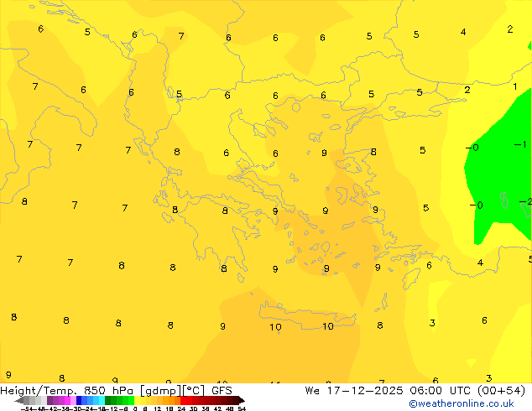
Task: Click the legend scale label '12'
Action: [157, 408]
